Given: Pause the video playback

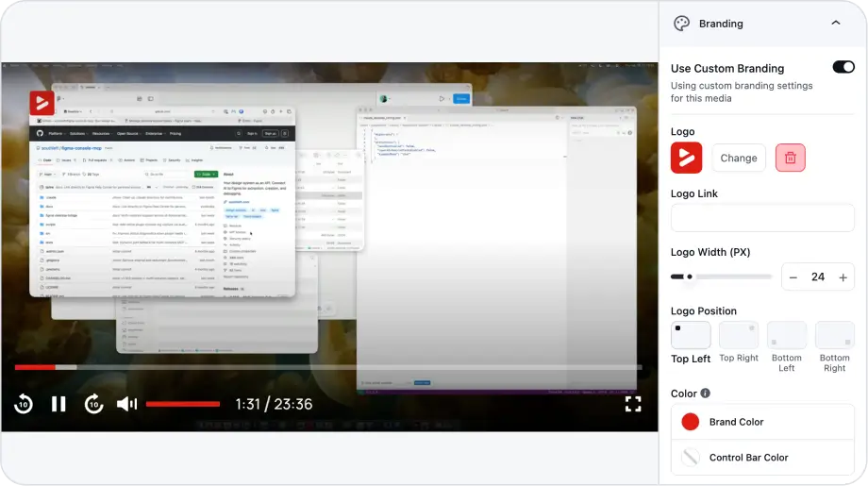Looking at the screenshot, I should 58,404.
